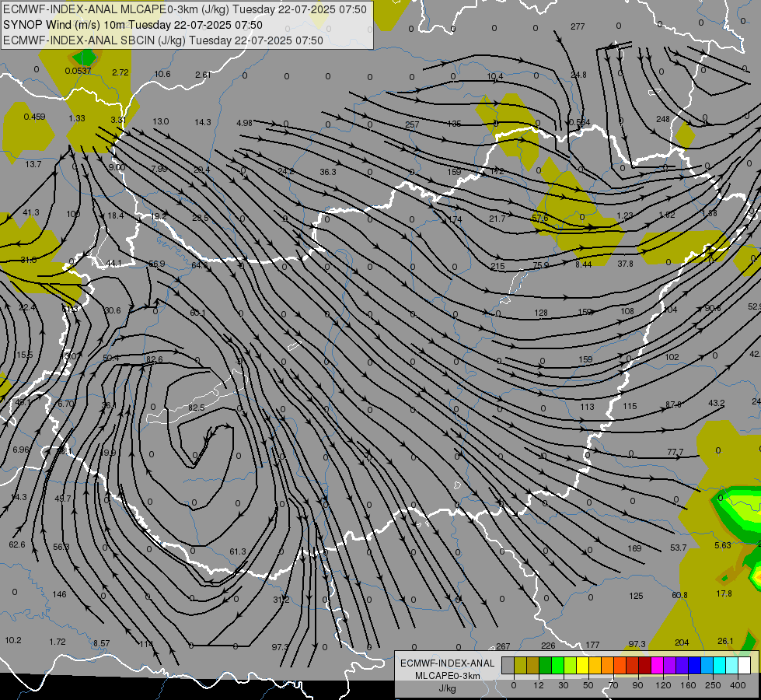Click the dark green legend swatch

545,665
